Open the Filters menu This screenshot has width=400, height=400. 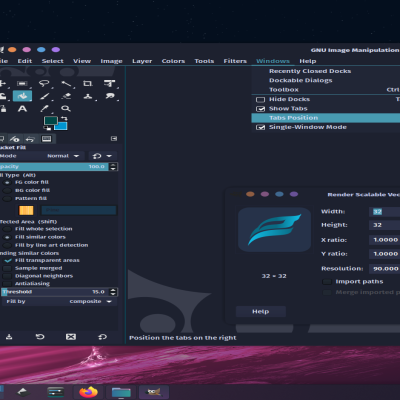click(x=235, y=61)
